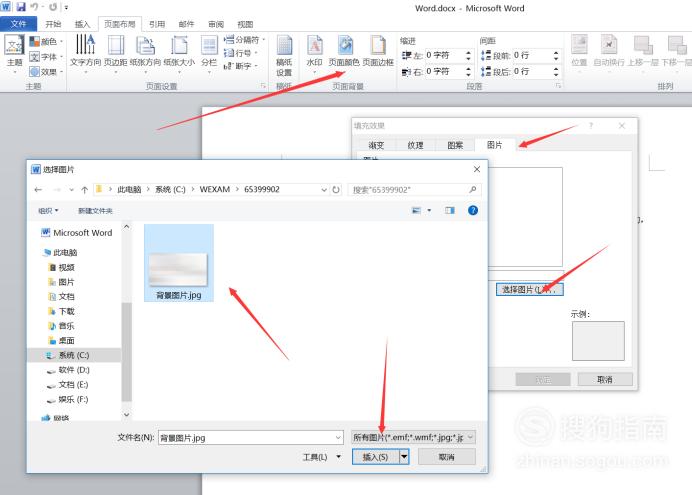Switch to the Mailings (邮件) tab
The width and height of the screenshot is (692, 495).
(x=186, y=24)
